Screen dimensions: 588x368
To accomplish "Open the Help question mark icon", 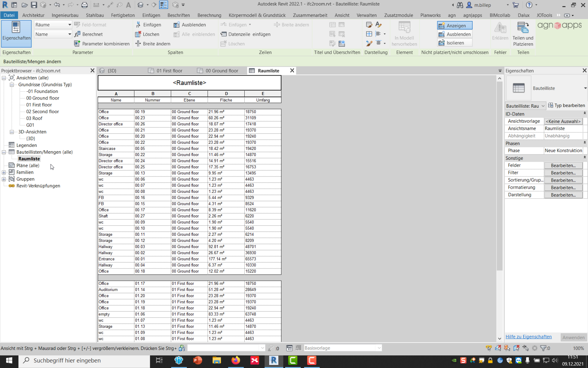I will pos(529,5).
